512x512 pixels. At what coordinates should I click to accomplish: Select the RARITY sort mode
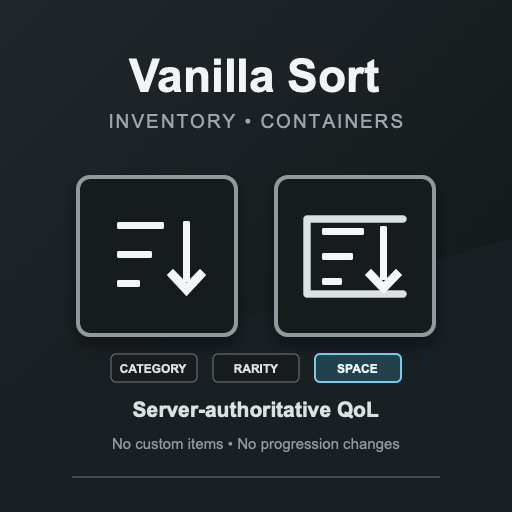click(x=256, y=368)
